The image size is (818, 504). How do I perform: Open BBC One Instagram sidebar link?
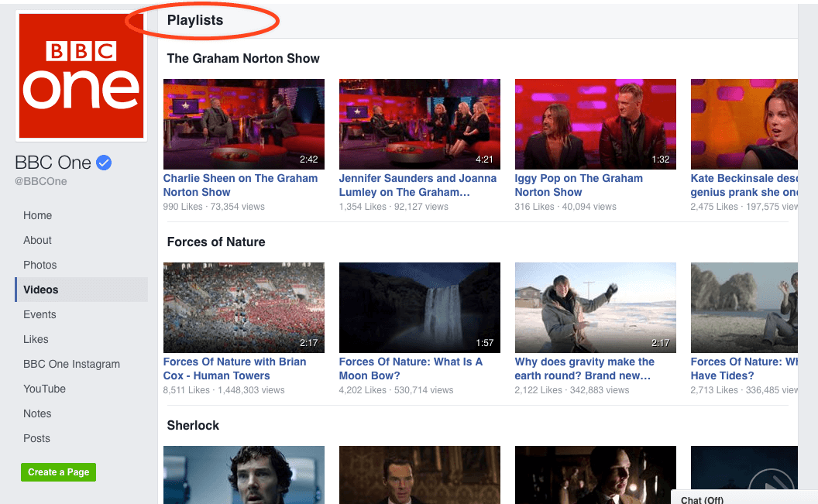coord(71,364)
